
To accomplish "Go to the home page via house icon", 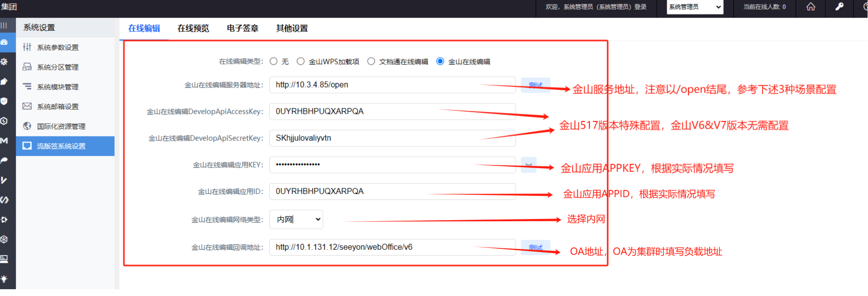I will [811, 7].
